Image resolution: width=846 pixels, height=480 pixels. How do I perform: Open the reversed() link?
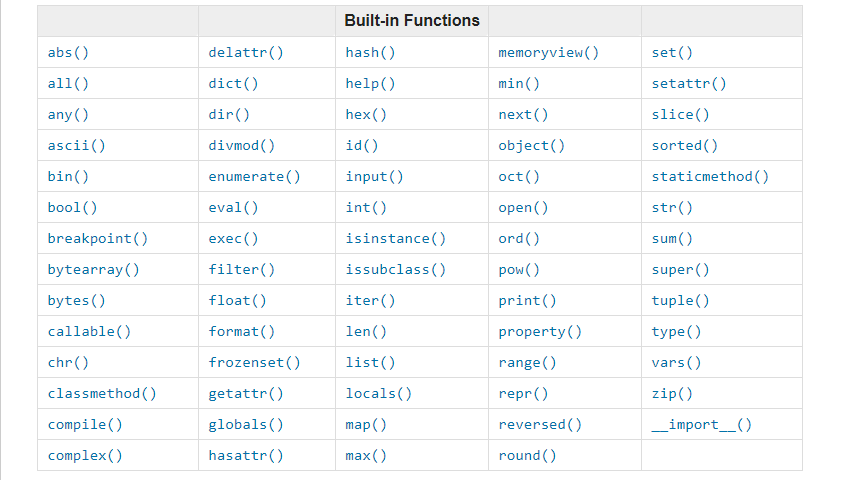[x=540, y=424]
